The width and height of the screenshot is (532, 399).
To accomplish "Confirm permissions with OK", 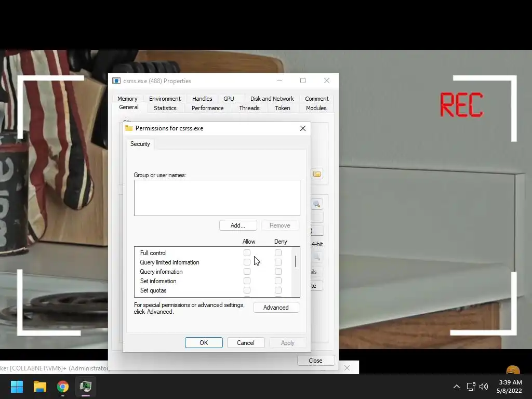I will coord(204,343).
